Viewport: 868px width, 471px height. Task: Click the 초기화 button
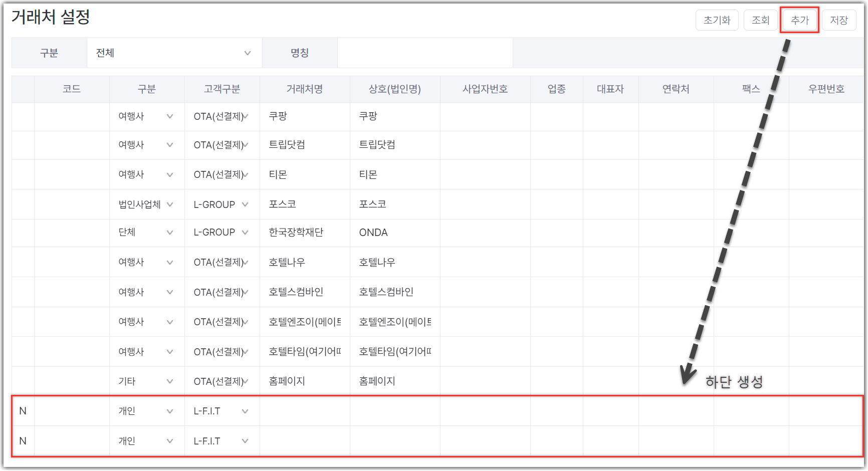[x=717, y=20]
